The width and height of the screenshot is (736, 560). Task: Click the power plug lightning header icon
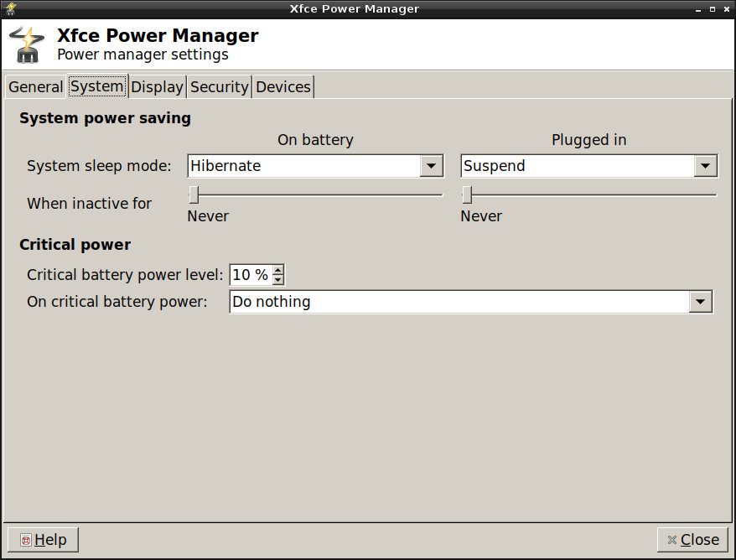27,44
